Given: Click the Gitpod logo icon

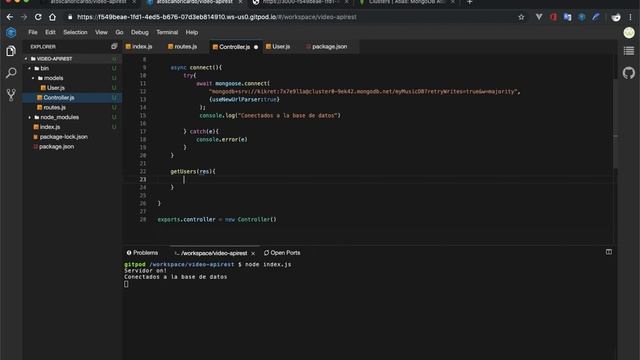Looking at the screenshot, I should [x=11, y=32].
